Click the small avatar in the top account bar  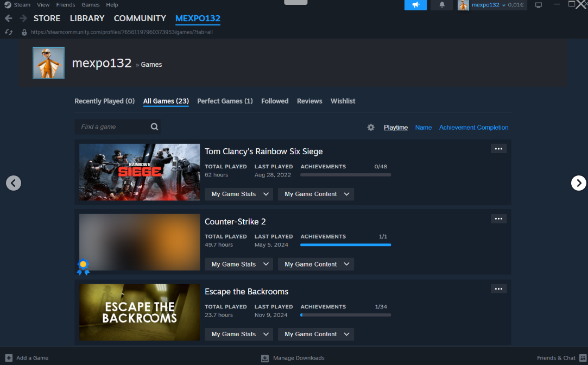point(463,5)
